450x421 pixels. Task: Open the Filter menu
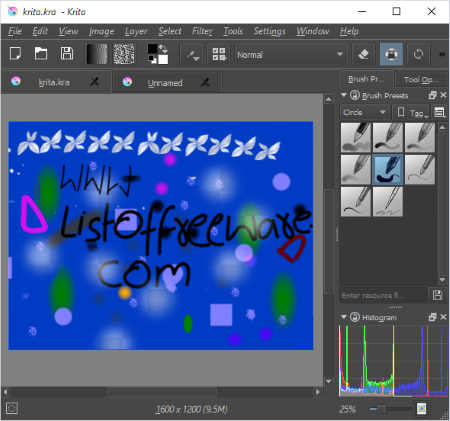202,31
